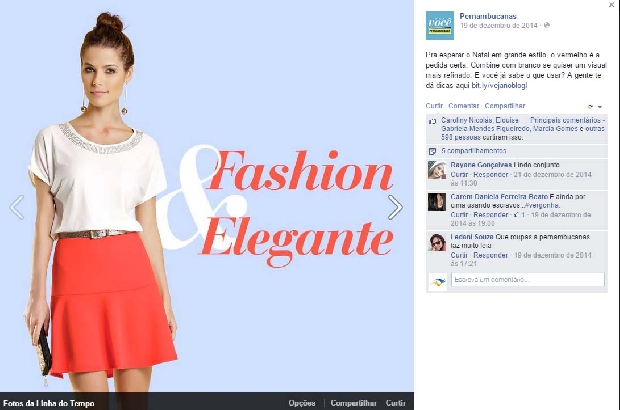Click the thumbs-up likes icon
Image resolution: width=620 pixels, height=410 pixels.
point(433,121)
